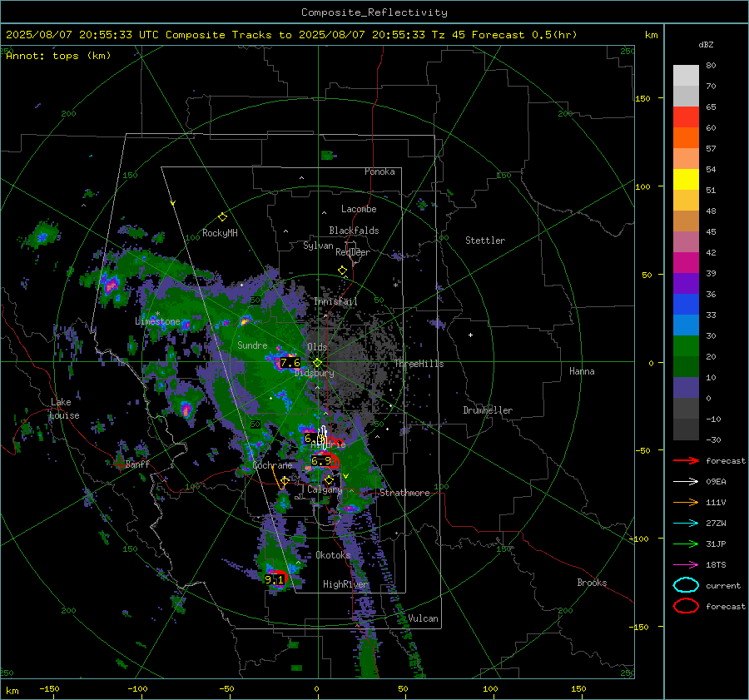Click the white 09EA arrow icon
This screenshot has width=749, height=700.
tap(686, 482)
